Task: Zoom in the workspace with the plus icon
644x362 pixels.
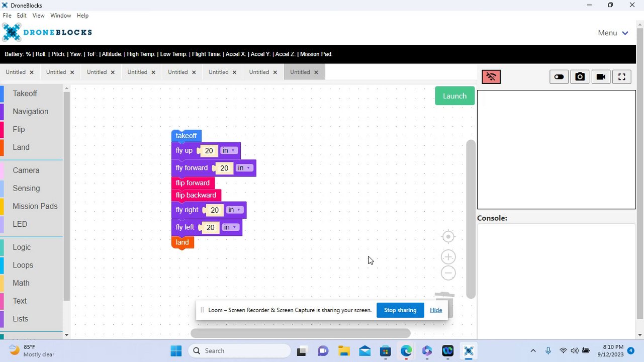Action: [448, 257]
